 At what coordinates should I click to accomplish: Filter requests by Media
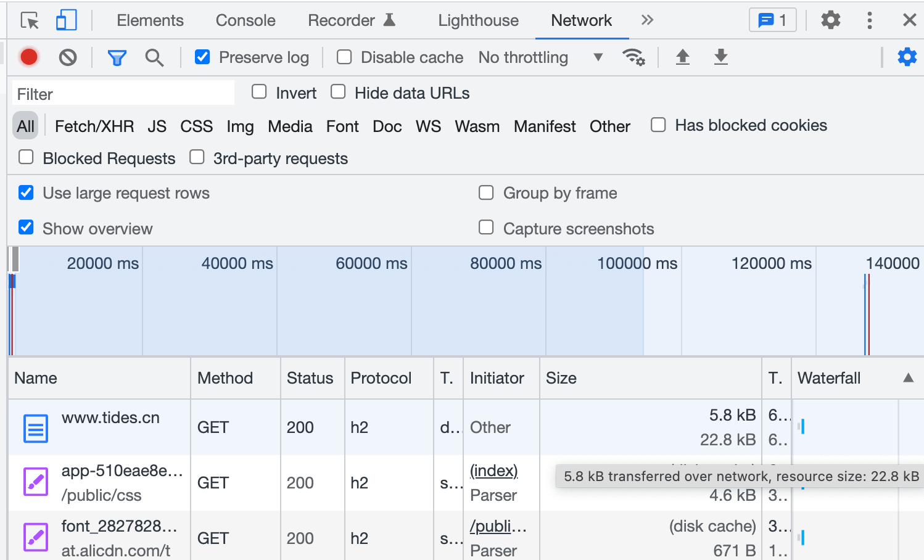click(290, 126)
